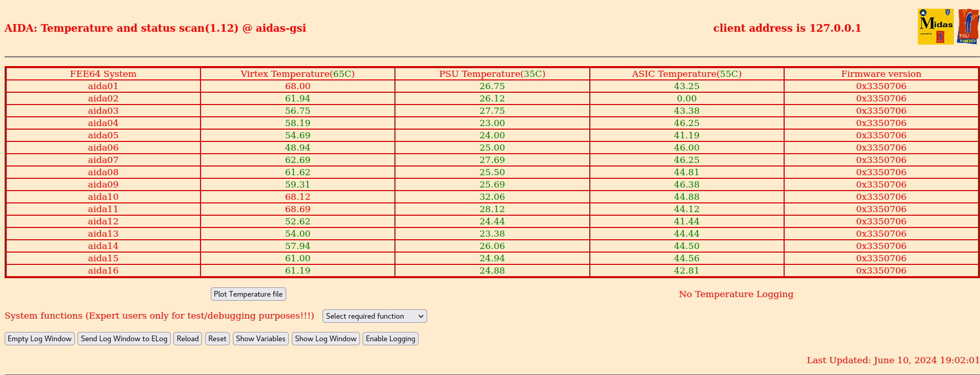Click the aida13 row label
The width and height of the screenshot is (980, 375).
point(103,234)
